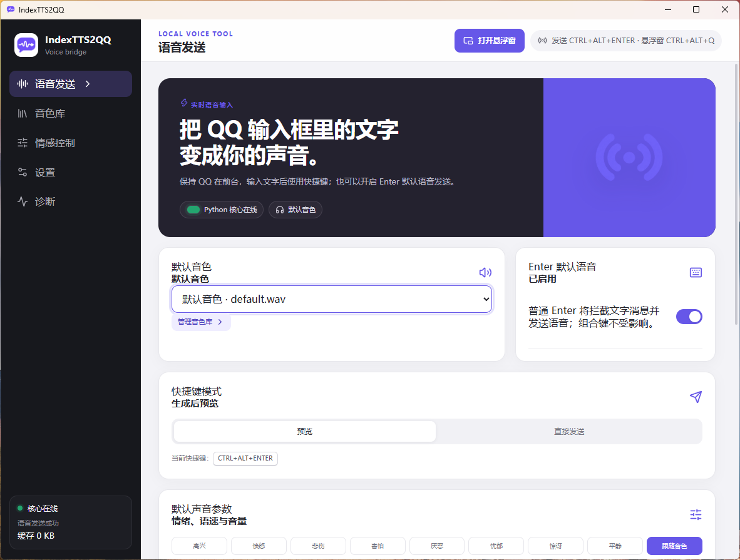Select the 惊讶 emotion chip
Image resolution: width=740 pixels, height=560 pixels.
click(555, 546)
